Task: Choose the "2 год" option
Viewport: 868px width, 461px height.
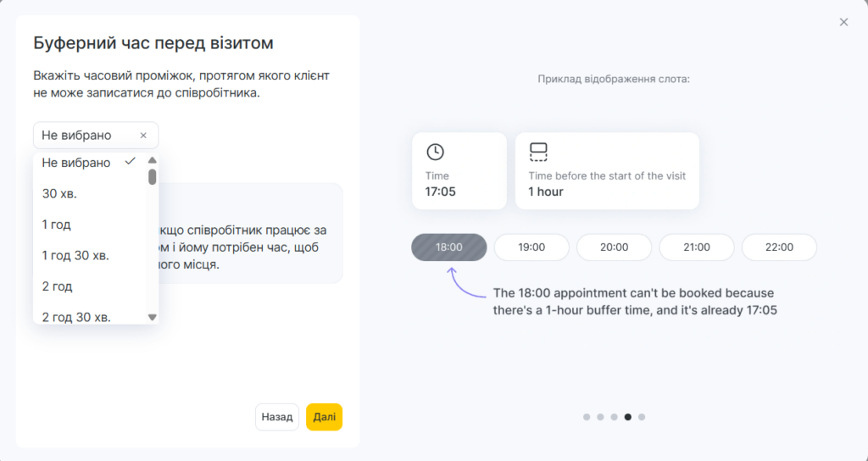Action: pyautogui.click(x=57, y=286)
